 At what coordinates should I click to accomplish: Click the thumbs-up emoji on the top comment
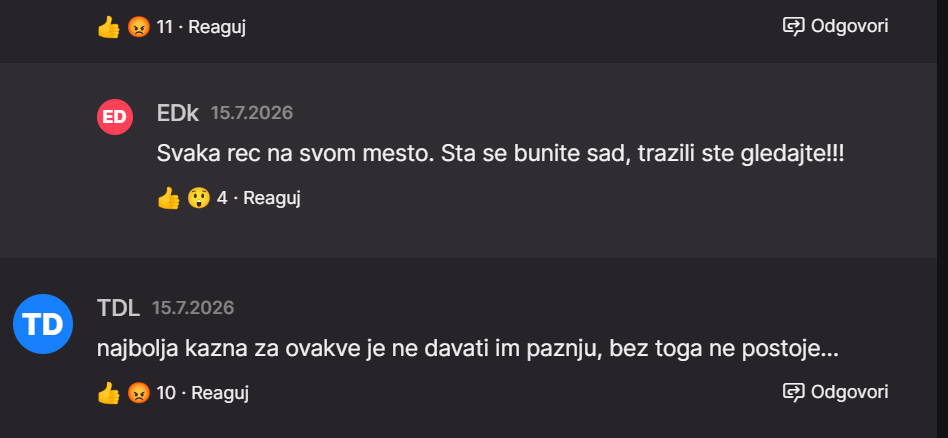tap(109, 27)
